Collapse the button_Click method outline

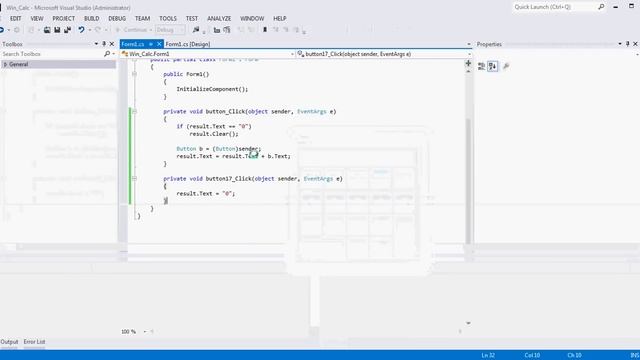(134, 111)
